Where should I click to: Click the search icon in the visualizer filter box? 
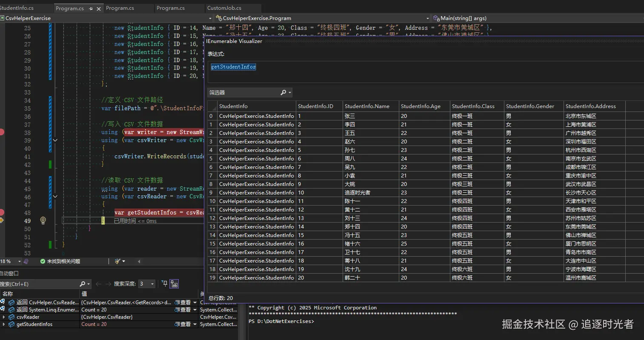[283, 92]
